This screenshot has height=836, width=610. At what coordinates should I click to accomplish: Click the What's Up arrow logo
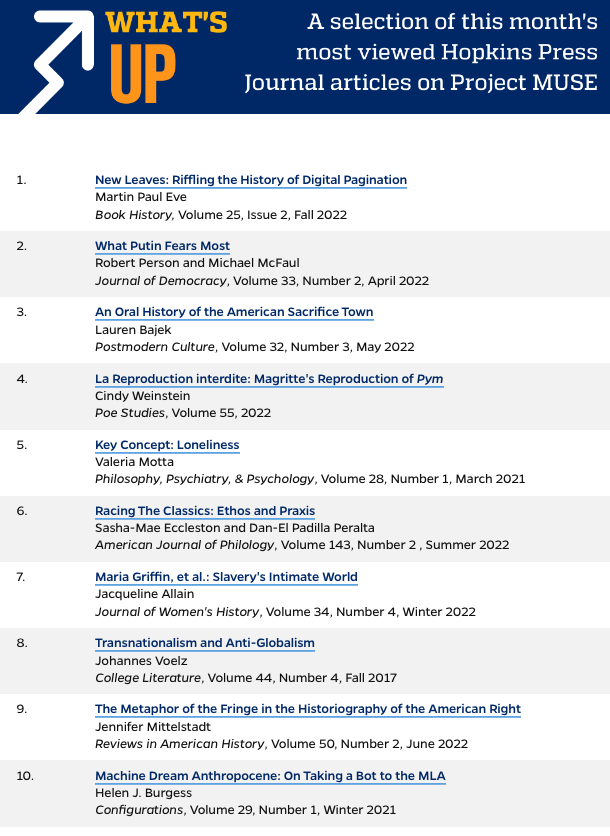tap(58, 62)
